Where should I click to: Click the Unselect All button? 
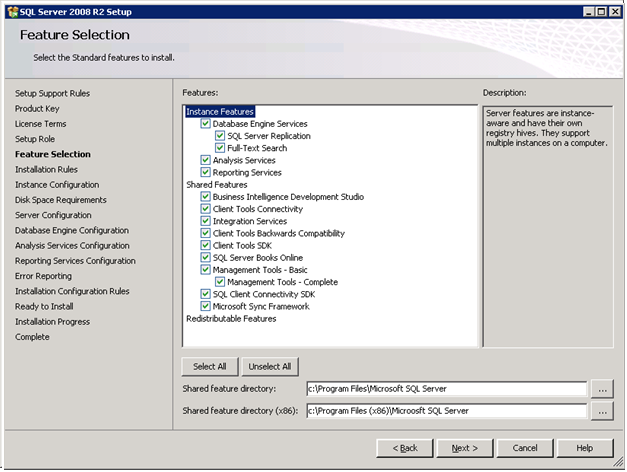(270, 366)
